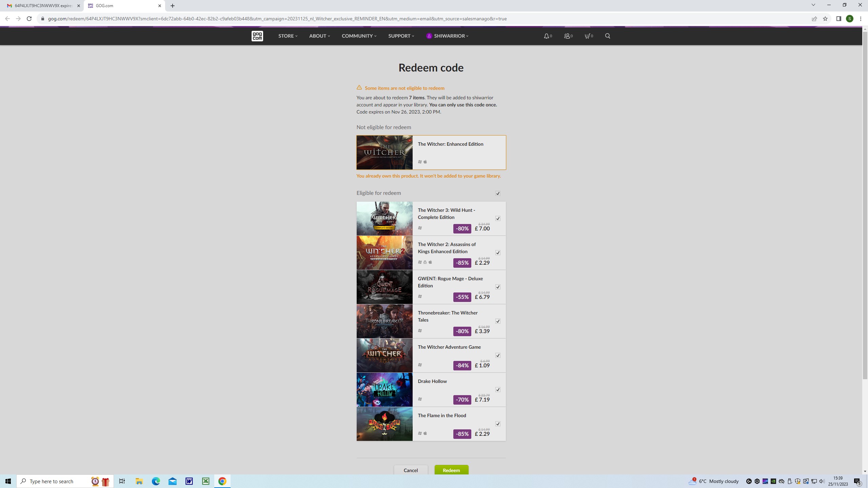Toggle the Eligible for redeem select-all checkbox

pyautogui.click(x=498, y=194)
